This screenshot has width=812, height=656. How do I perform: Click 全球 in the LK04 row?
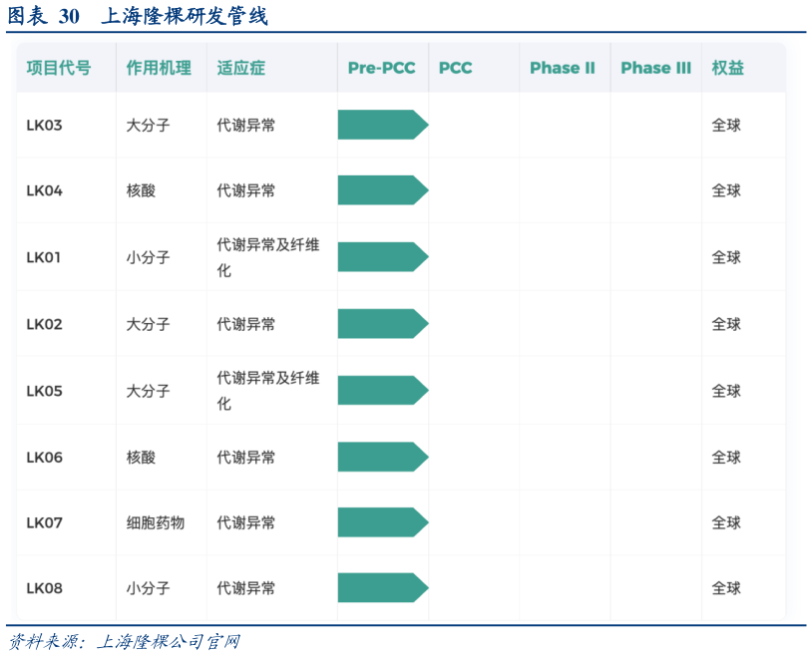click(726, 191)
